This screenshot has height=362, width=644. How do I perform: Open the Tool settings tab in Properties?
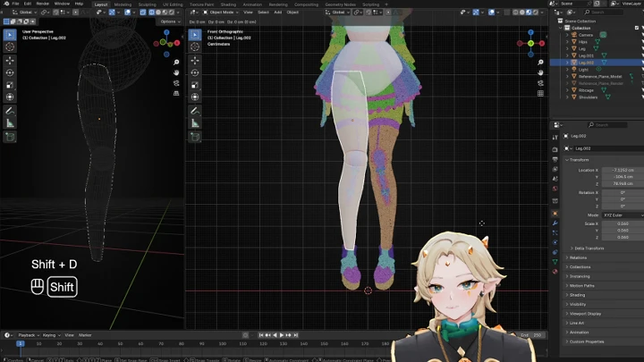pyautogui.click(x=555, y=138)
